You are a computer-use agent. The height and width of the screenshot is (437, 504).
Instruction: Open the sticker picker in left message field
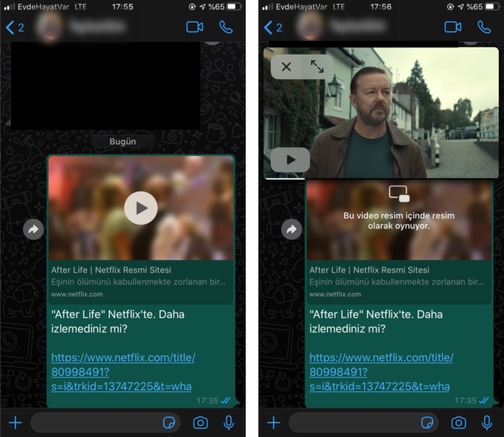coord(169,422)
